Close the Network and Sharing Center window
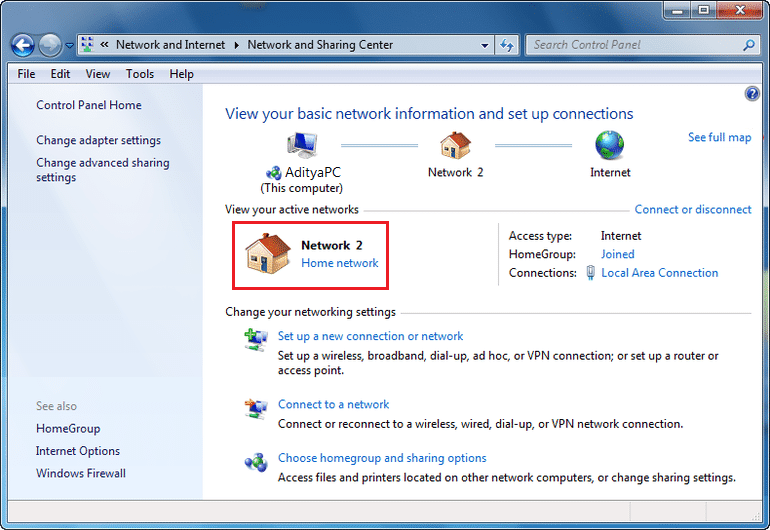Viewport: 770px width, 530px height. coord(740,10)
